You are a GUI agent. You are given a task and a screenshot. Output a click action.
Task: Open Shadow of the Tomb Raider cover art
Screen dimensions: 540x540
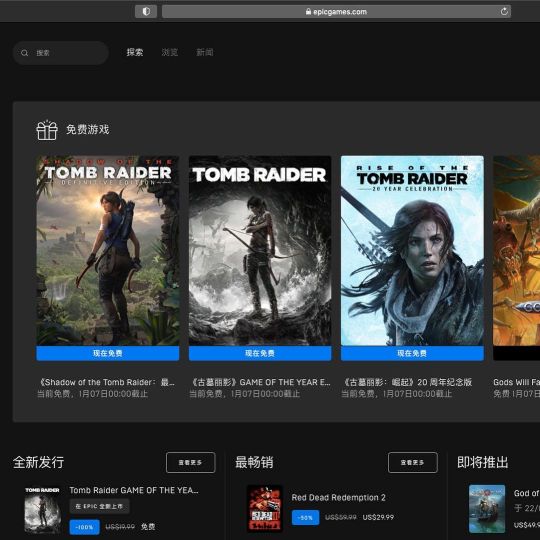(x=108, y=251)
